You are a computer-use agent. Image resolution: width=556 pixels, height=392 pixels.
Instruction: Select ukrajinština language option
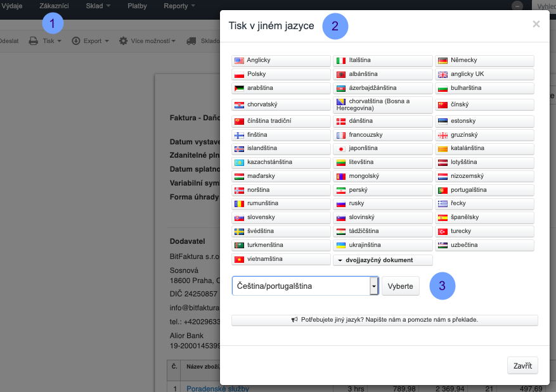[383, 245]
